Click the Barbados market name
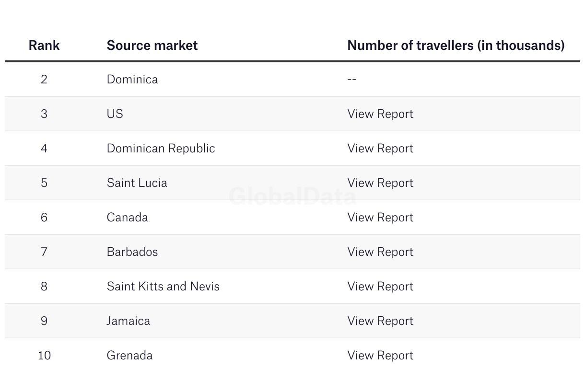The image size is (585, 392). [x=132, y=252]
